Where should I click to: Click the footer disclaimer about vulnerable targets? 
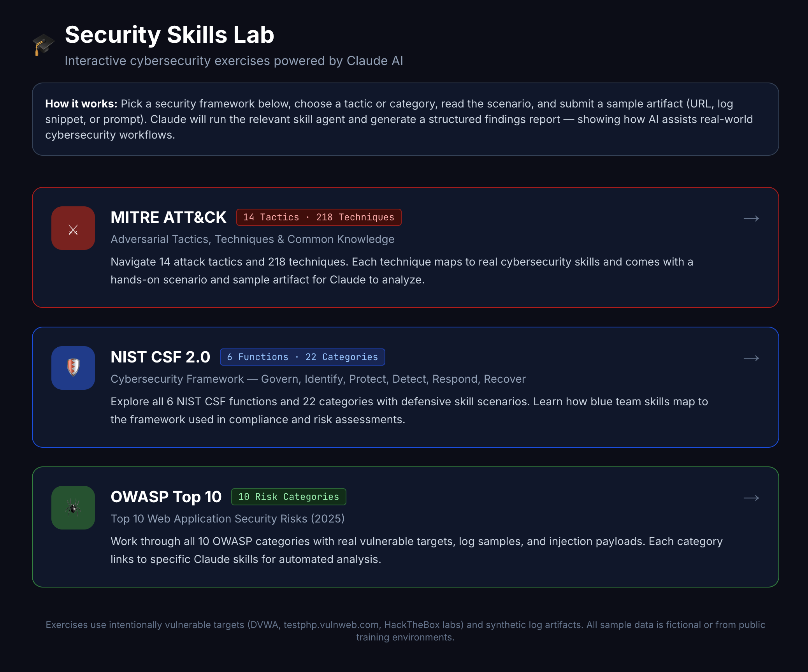(x=406, y=631)
